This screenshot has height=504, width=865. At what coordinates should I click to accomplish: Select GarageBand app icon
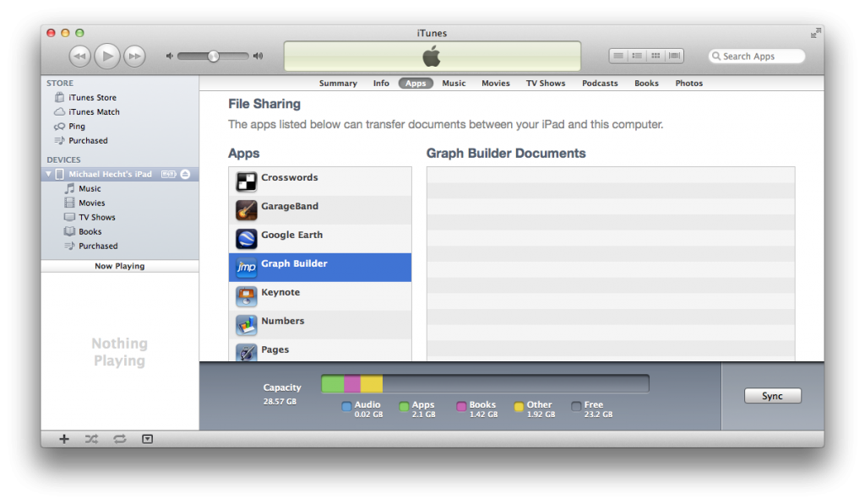(x=246, y=210)
